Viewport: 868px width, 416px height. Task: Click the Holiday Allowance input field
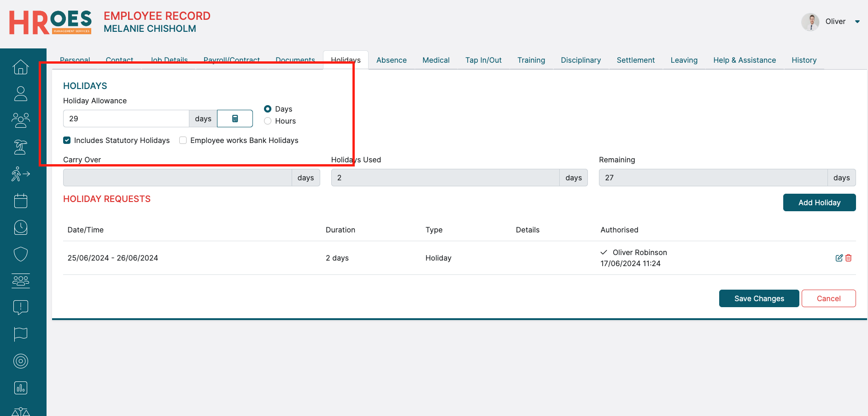[126, 119]
